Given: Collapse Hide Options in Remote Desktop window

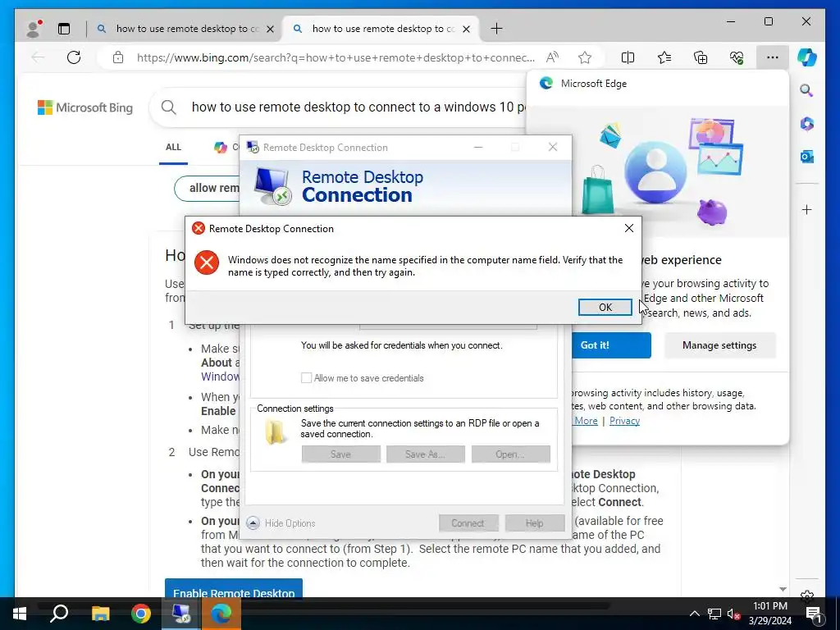Looking at the screenshot, I should point(281,523).
